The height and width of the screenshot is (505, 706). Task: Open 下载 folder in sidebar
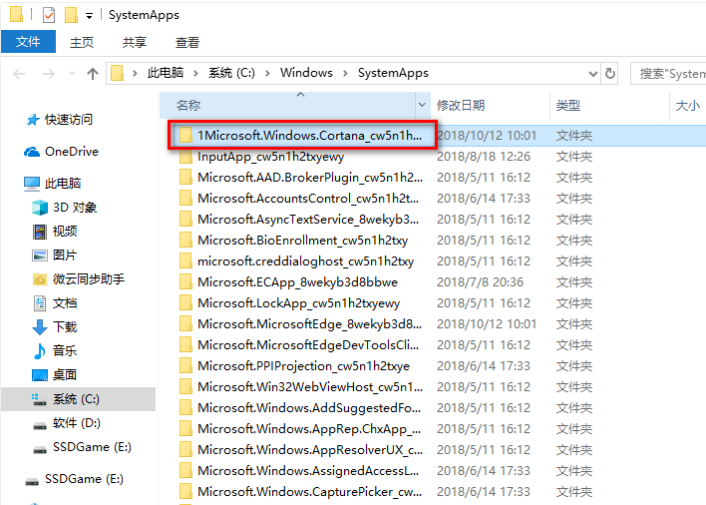(55, 327)
